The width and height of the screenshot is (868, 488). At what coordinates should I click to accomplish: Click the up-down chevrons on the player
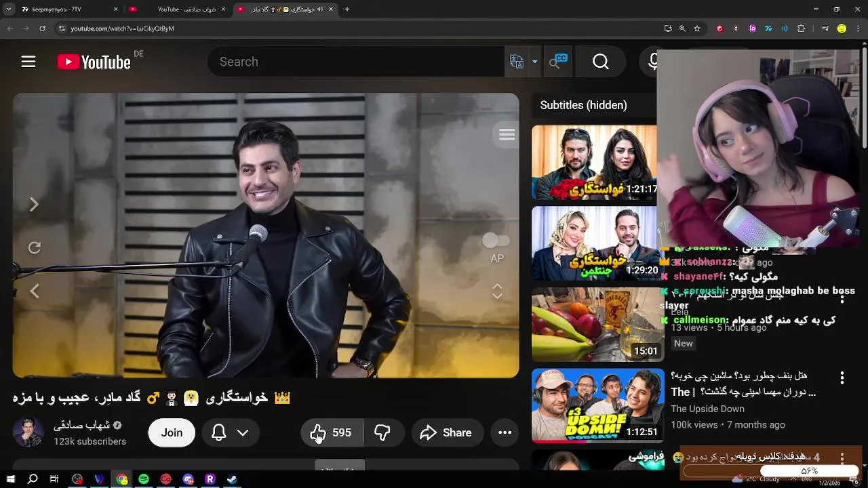(x=497, y=291)
